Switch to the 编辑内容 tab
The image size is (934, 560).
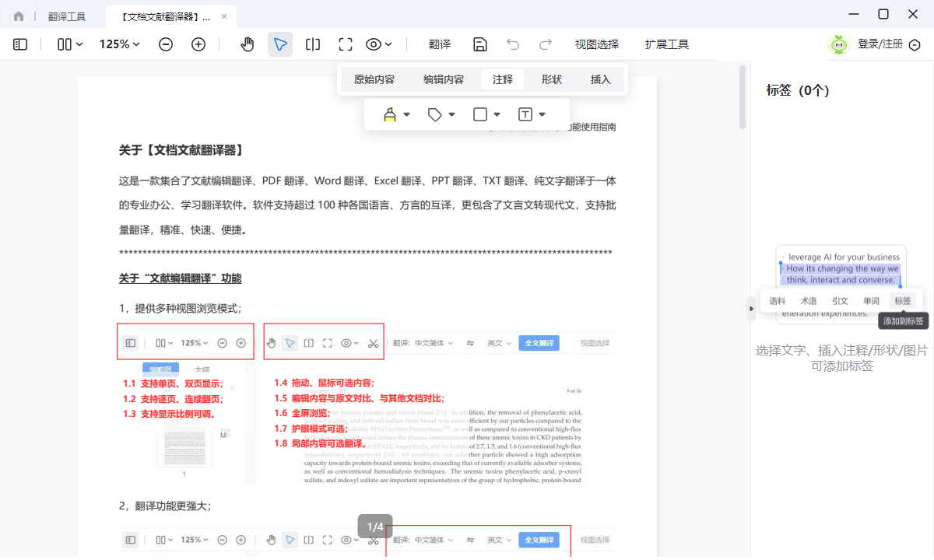444,79
